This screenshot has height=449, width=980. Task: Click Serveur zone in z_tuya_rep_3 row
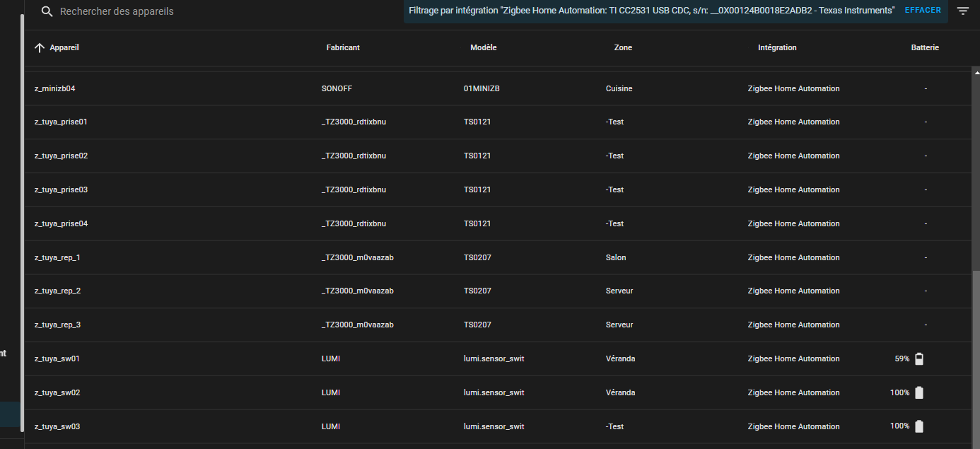(619, 325)
